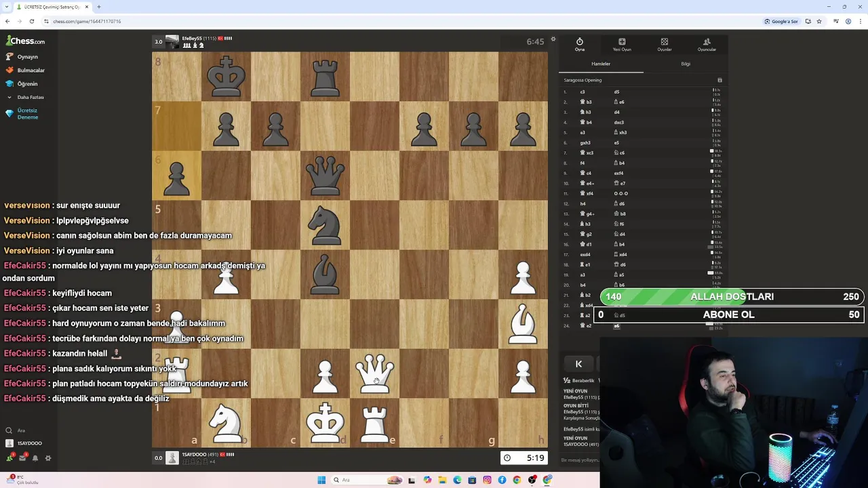Image resolution: width=868 pixels, height=488 pixels.
Task: Select the black queen on d6
Action: coord(325,176)
